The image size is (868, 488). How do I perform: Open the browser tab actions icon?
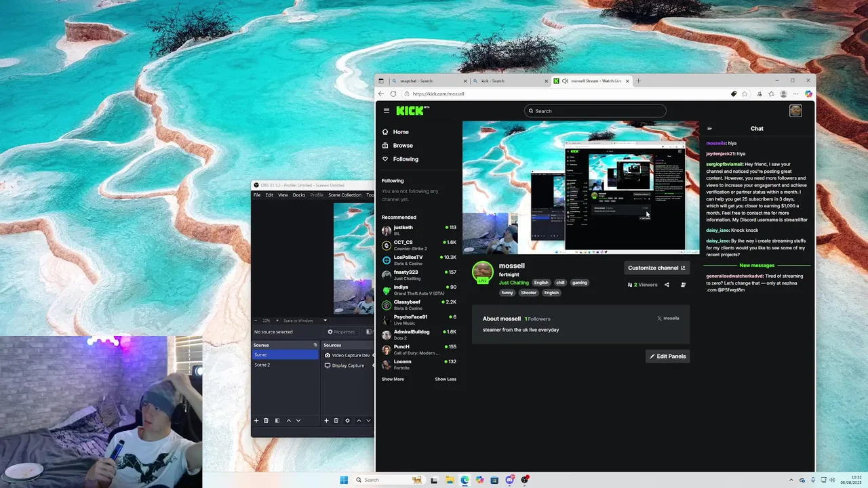[381, 81]
